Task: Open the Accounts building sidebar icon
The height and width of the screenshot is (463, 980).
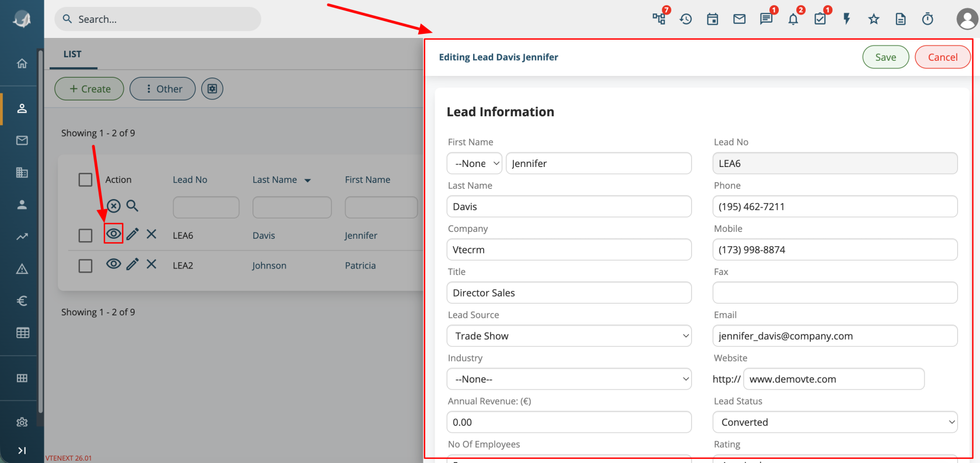Action: point(22,173)
